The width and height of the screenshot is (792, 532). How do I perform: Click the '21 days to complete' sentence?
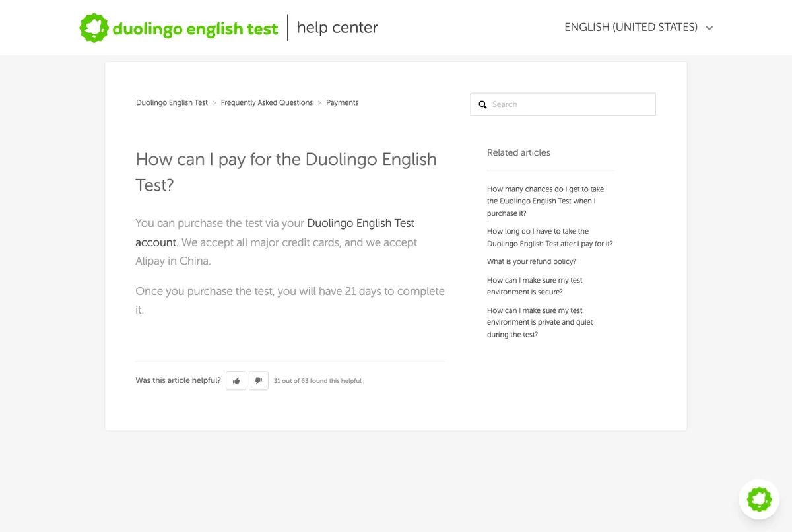coord(290,300)
